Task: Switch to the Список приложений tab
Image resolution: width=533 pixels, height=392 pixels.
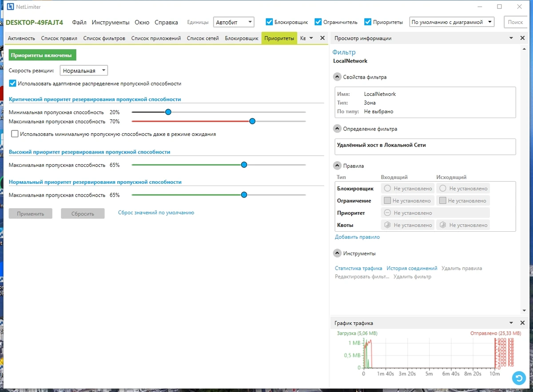Action: point(156,38)
